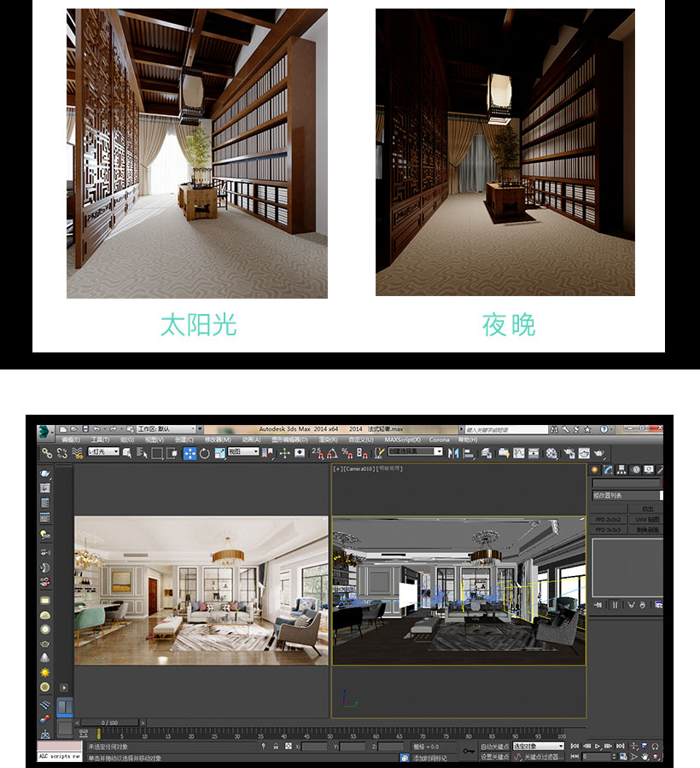700x768 pixels.
Task: Click the 0 / 100 time slider
Action: click(x=110, y=723)
